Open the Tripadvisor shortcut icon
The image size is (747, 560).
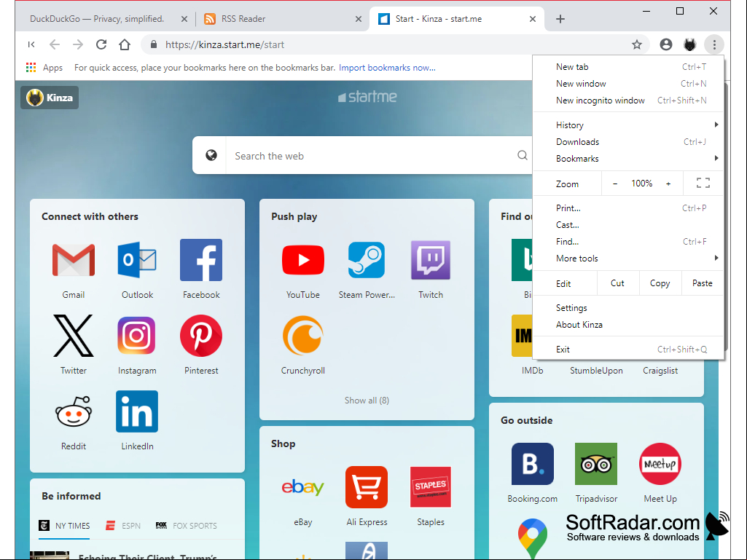(596, 464)
